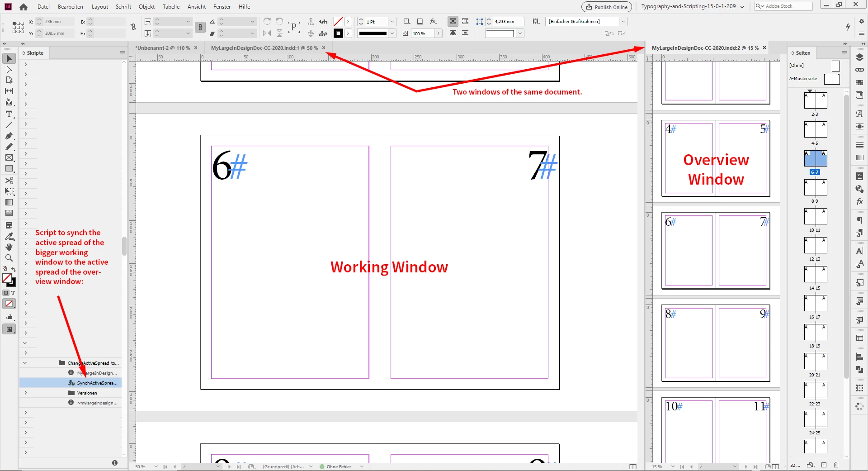The width and height of the screenshot is (868, 471).
Task: Select the Zoom tool in toolbox
Action: (x=9, y=258)
